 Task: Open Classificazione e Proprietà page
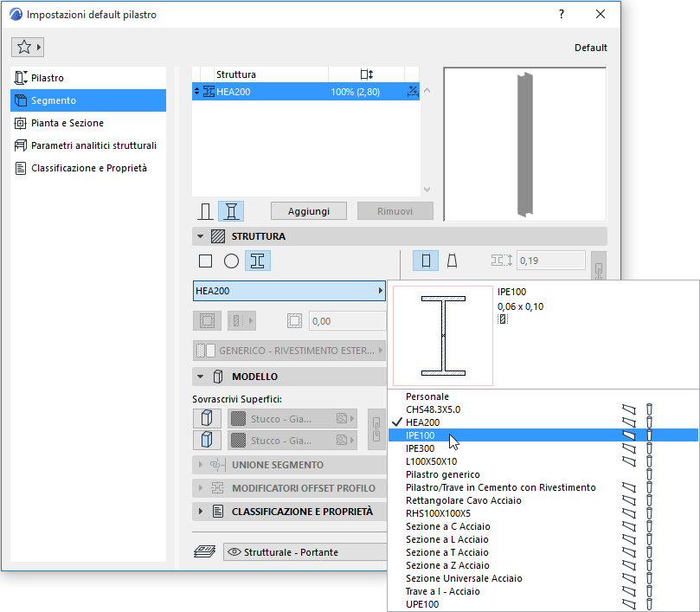tap(88, 168)
